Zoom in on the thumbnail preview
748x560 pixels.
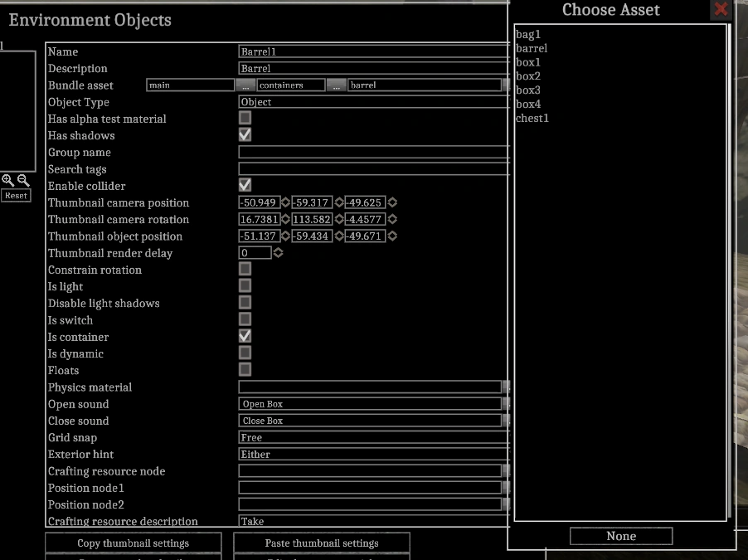coord(7,180)
